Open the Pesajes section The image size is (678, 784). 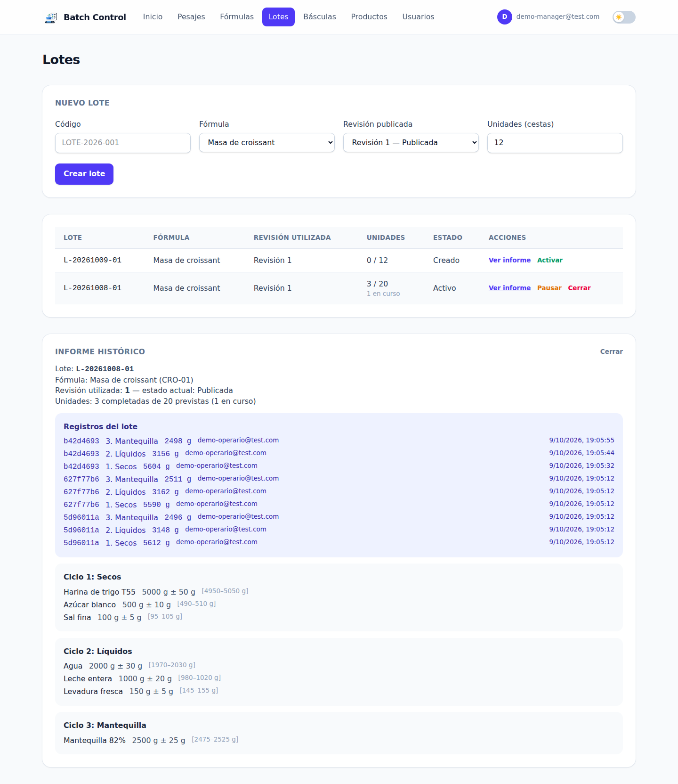click(191, 17)
